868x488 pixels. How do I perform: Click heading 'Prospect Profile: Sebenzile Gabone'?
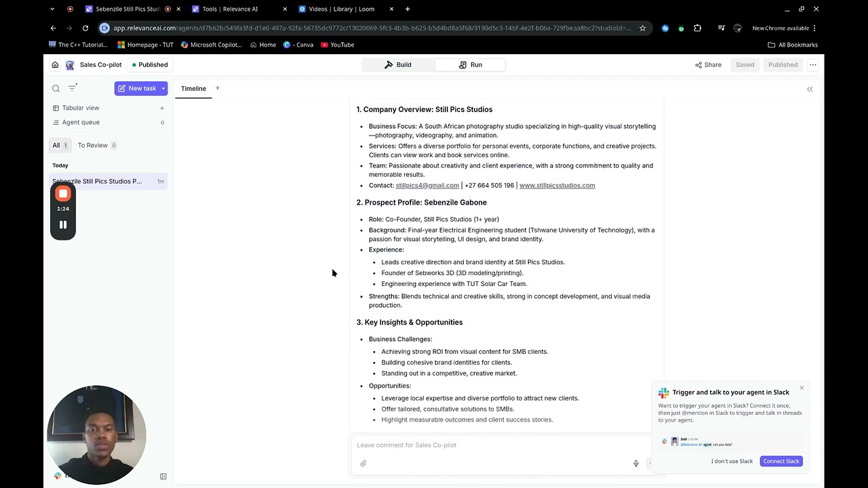(x=422, y=203)
